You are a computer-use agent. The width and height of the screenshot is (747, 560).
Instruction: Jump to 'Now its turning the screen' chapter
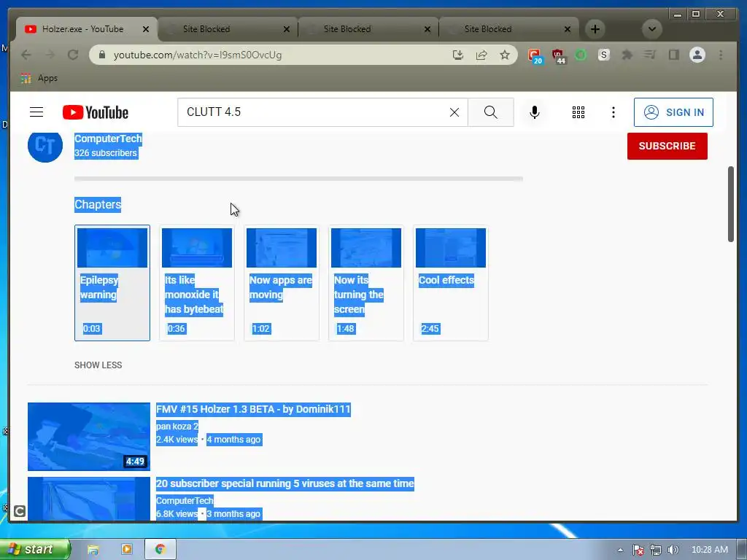366,283
